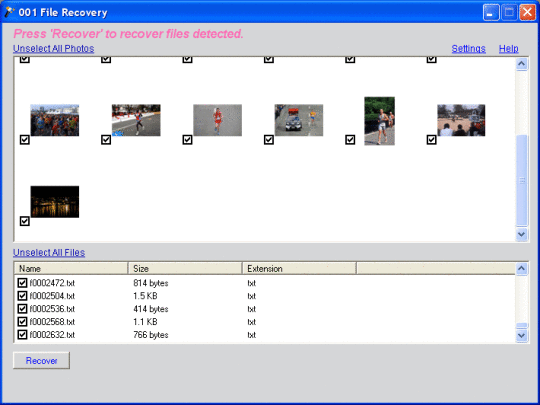
Task: Uncheck the f0002504.txt file checkbox
Action: (22, 296)
